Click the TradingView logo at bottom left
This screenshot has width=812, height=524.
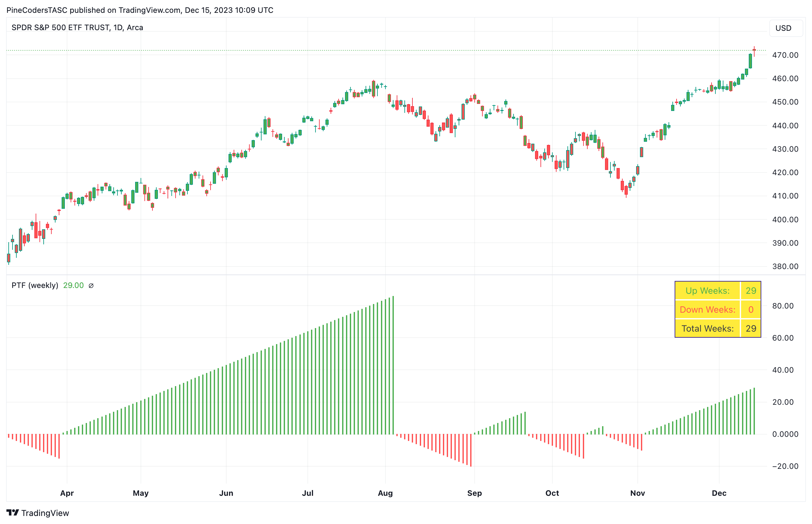[x=38, y=512]
